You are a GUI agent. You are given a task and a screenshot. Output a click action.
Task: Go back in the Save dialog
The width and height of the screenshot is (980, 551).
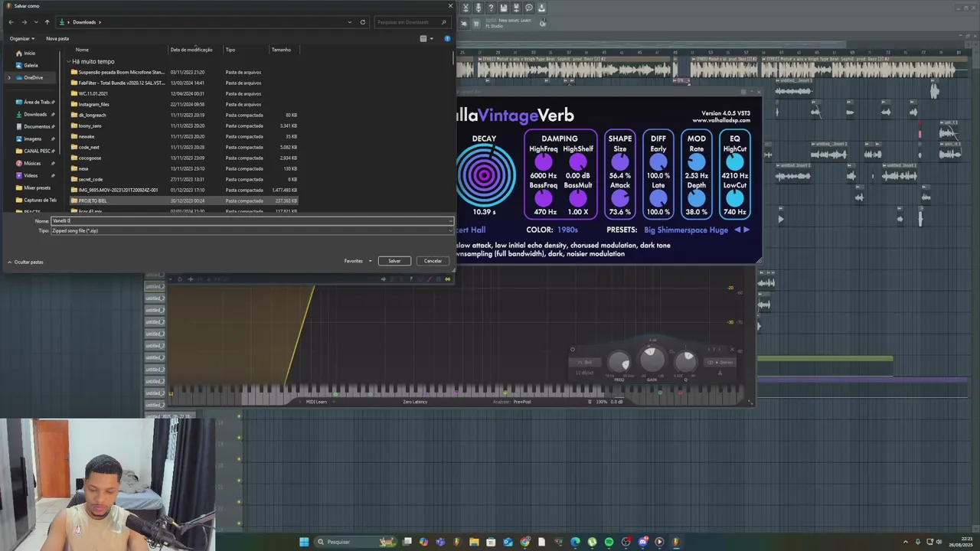pos(11,22)
